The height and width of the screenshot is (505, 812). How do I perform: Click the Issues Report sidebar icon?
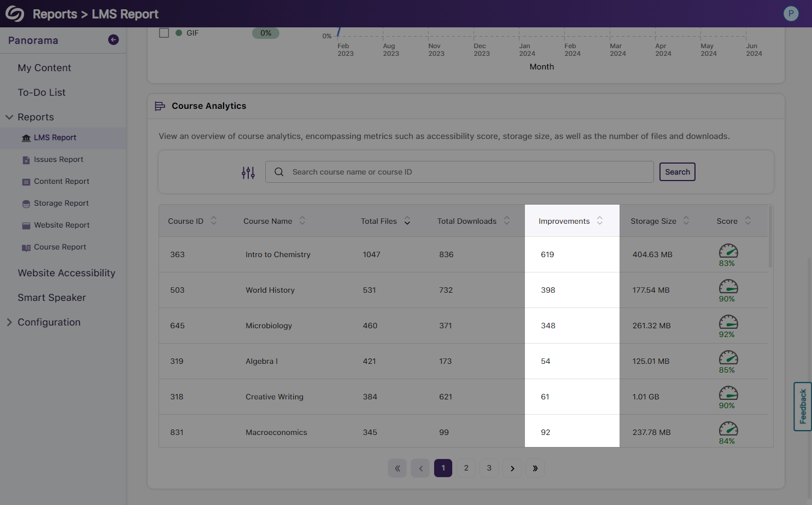click(x=26, y=160)
